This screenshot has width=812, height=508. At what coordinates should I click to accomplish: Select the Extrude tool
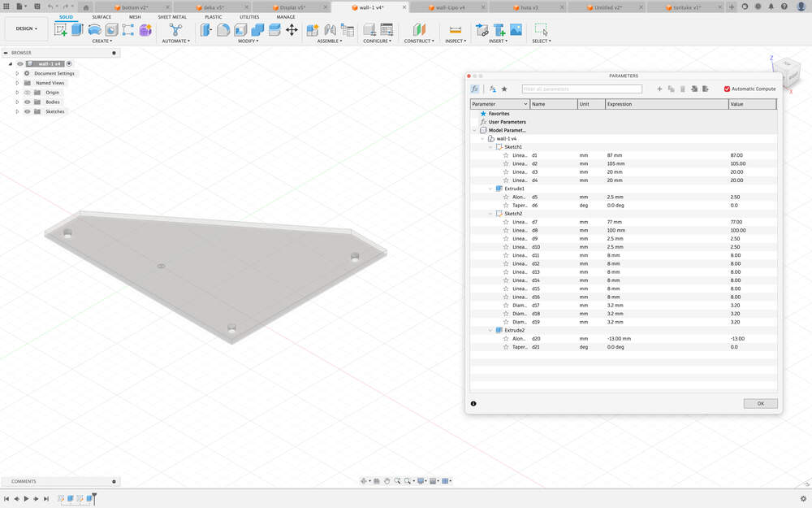(78, 29)
